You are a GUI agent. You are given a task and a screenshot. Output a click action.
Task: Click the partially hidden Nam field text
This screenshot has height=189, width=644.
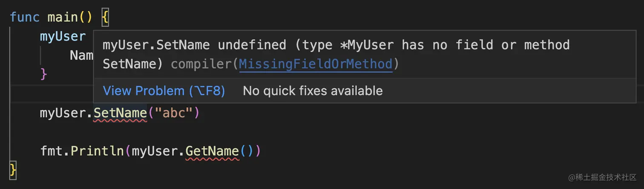(x=82, y=55)
